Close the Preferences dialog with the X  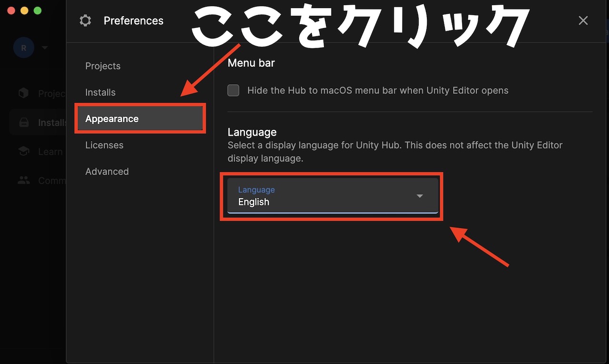(x=583, y=20)
